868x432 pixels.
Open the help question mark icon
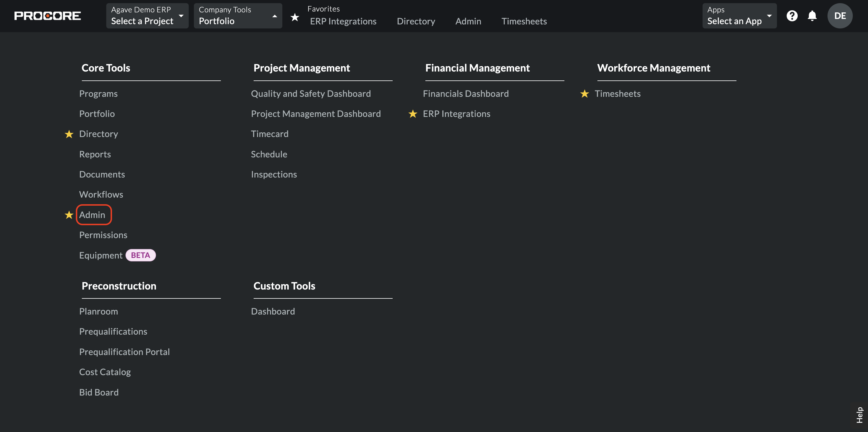(x=792, y=16)
